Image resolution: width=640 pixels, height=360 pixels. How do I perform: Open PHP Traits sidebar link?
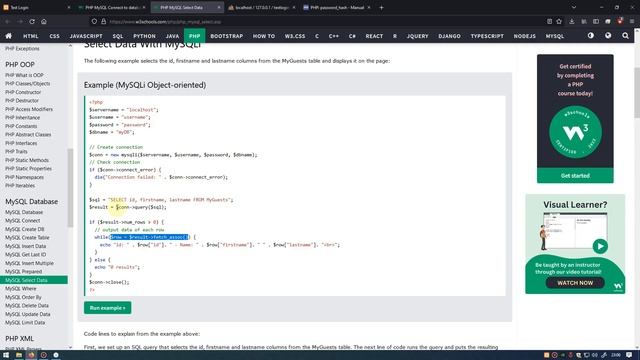(16, 151)
